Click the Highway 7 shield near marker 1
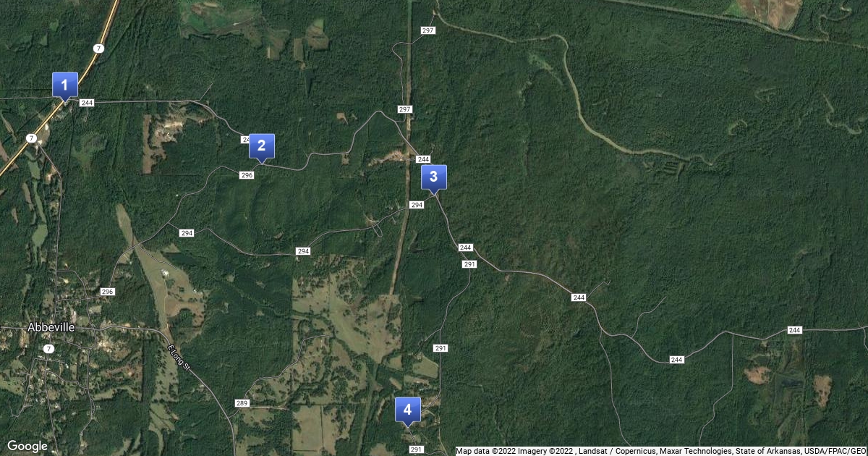The width and height of the screenshot is (868, 456). tap(98, 48)
